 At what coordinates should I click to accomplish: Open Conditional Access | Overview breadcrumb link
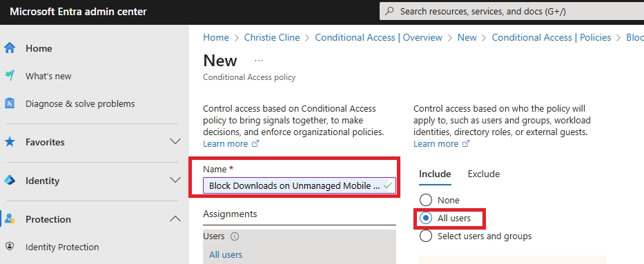coord(378,37)
